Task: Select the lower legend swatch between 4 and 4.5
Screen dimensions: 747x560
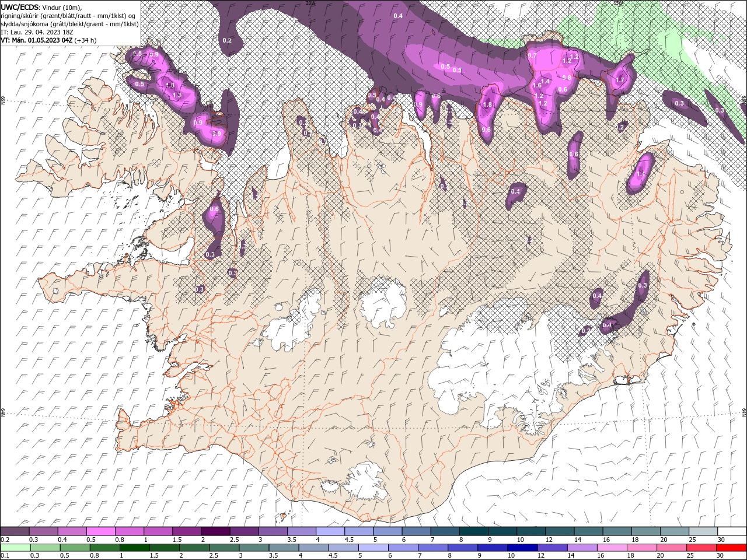Action: point(313,548)
